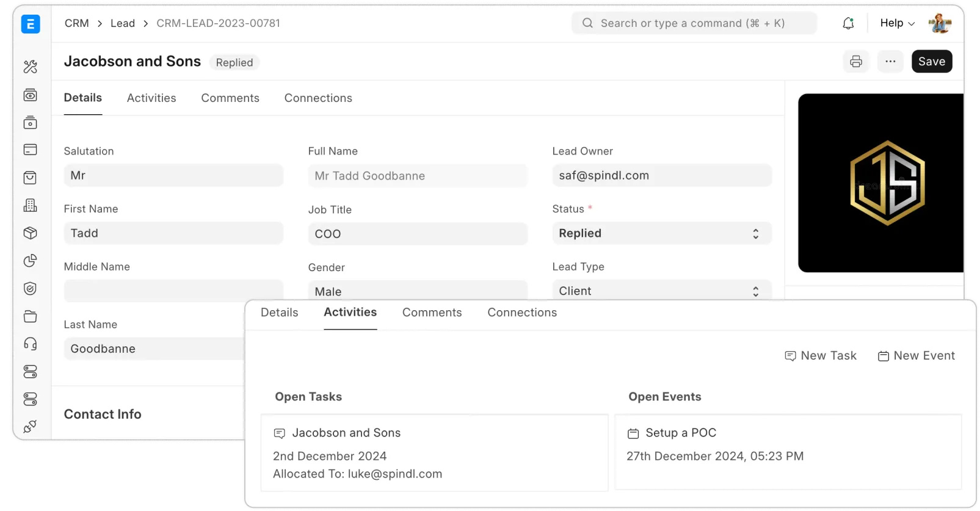Click the New Task button

coord(821,356)
